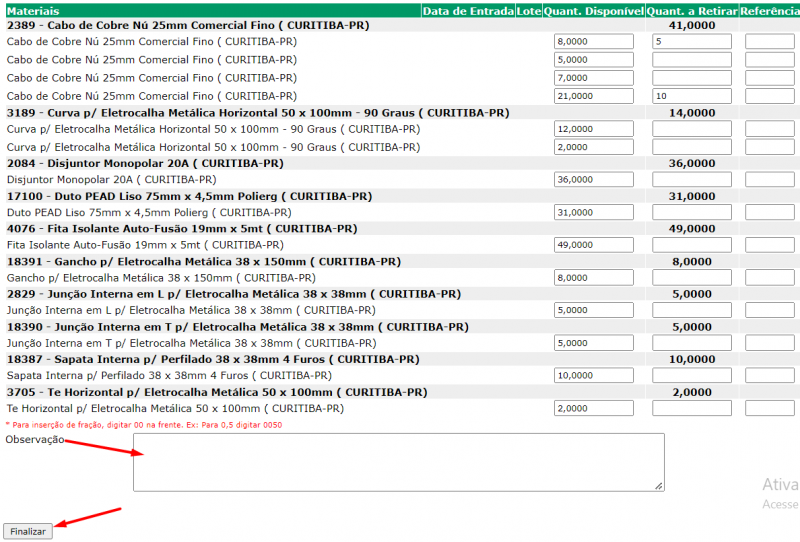The image size is (800, 542).
Task: Click the Materiais column header
Action: point(32,11)
